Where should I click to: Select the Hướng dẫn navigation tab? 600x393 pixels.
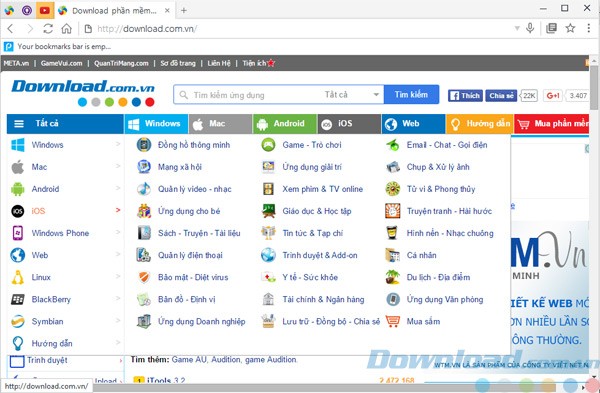pos(480,124)
